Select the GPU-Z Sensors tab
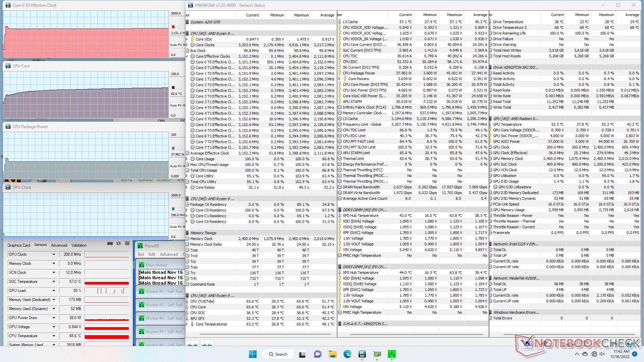 (x=40, y=245)
